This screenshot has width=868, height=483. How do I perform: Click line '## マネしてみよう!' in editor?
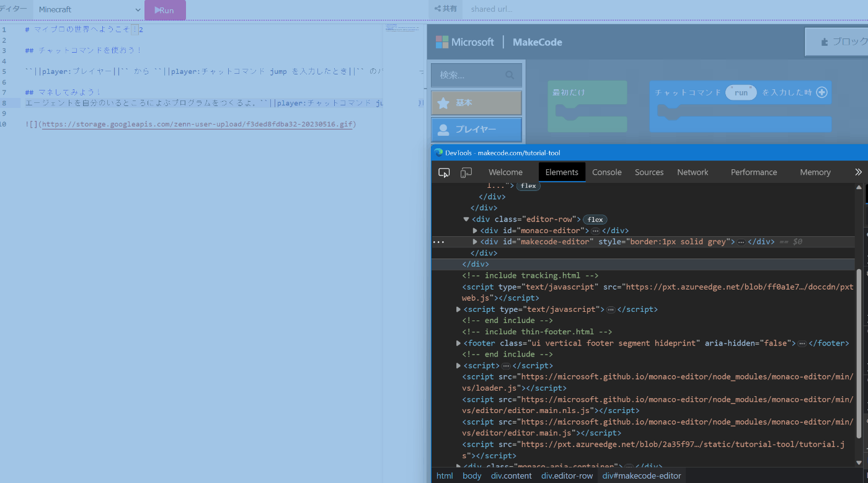(63, 93)
